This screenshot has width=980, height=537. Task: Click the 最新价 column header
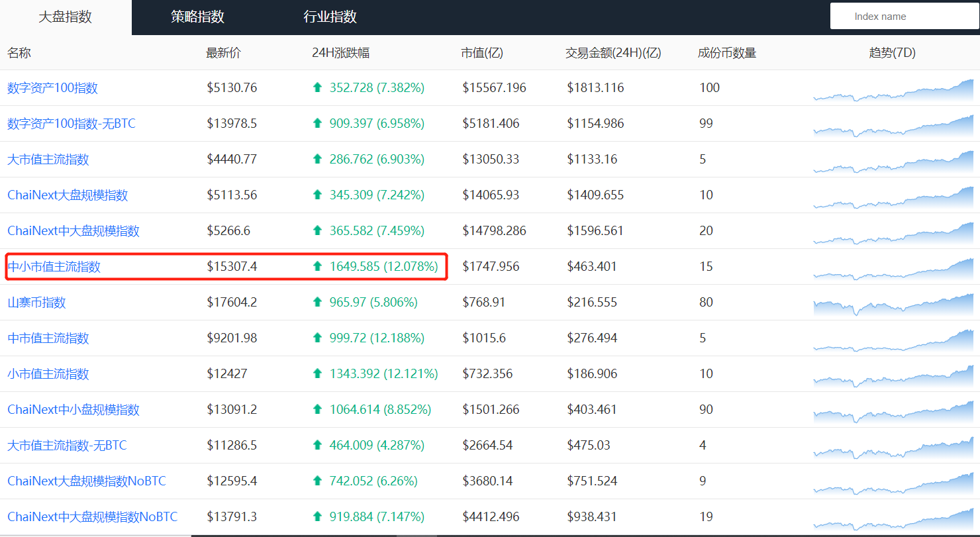224,53
